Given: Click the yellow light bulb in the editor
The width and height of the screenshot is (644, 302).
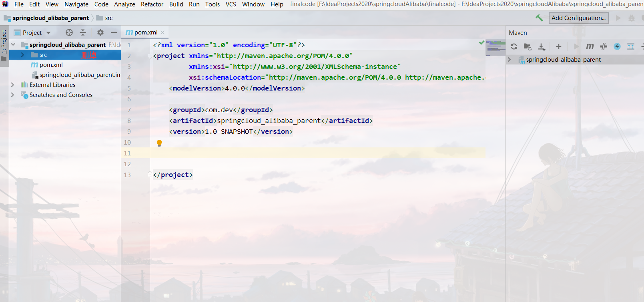Looking at the screenshot, I should point(159,143).
